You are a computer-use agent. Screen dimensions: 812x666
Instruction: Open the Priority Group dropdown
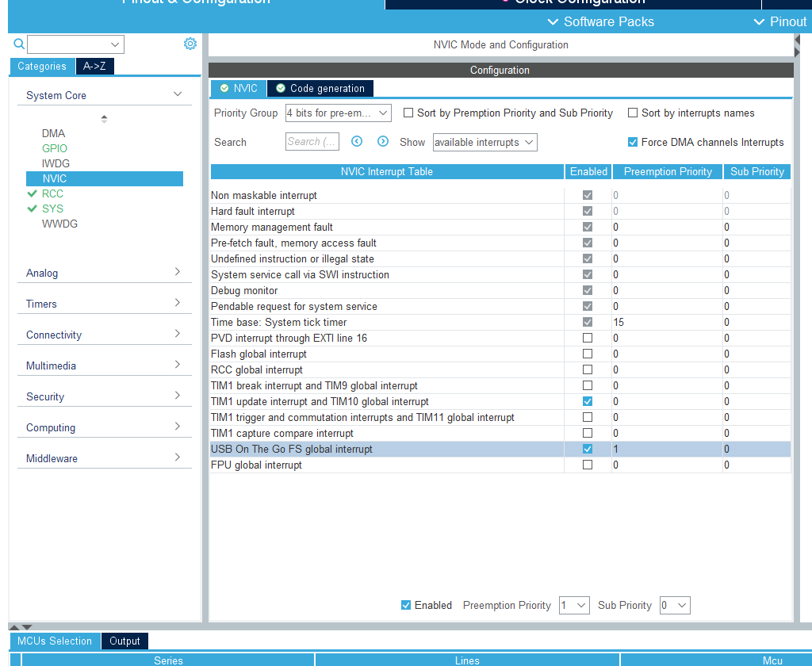pos(338,113)
